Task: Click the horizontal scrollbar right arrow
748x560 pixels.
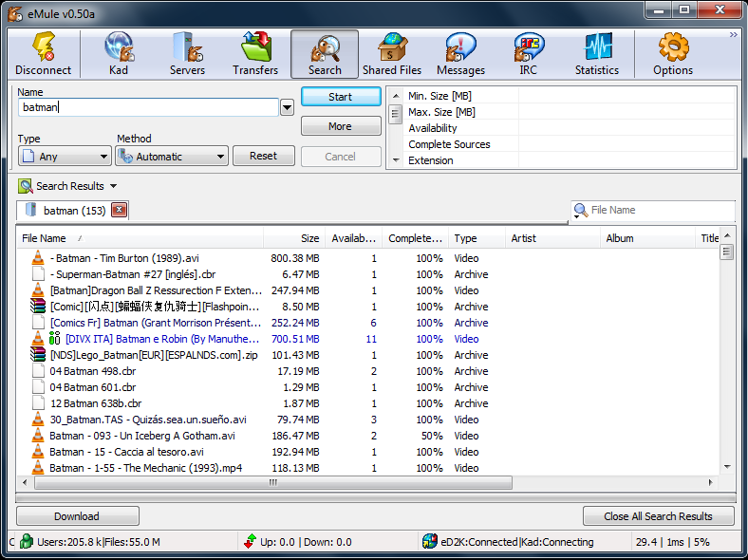Action: [x=711, y=482]
